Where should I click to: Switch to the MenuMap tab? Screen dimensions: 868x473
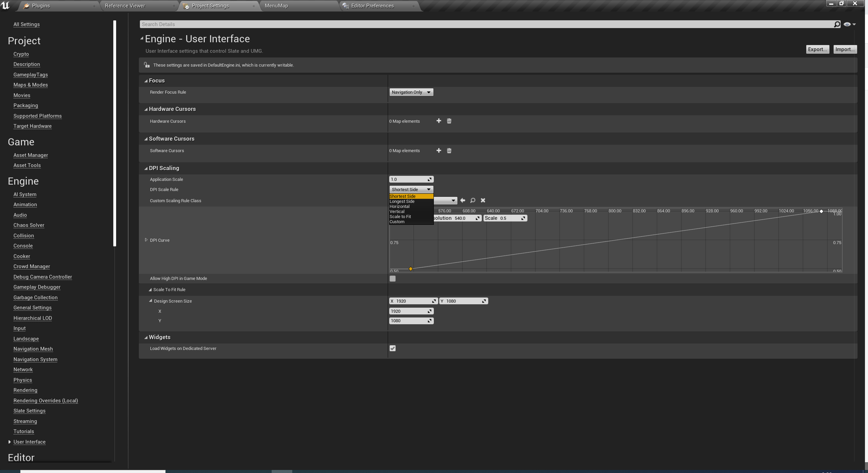pyautogui.click(x=276, y=6)
